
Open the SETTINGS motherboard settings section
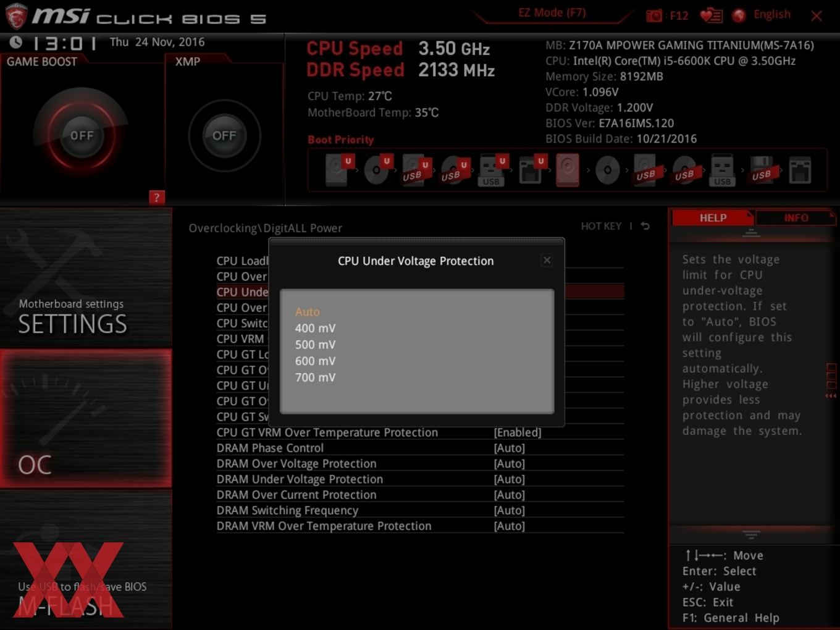click(x=86, y=278)
